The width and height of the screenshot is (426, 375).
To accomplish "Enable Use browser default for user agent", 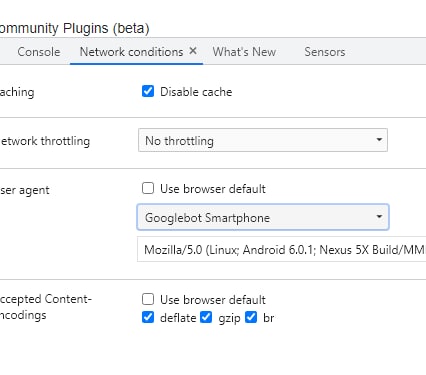I will 148,188.
